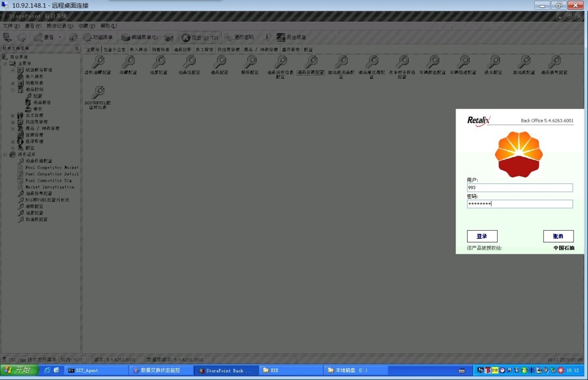The width and height of the screenshot is (588, 380).
Task: Collapse the 历史记录 tree node
Action: [x=5, y=154]
